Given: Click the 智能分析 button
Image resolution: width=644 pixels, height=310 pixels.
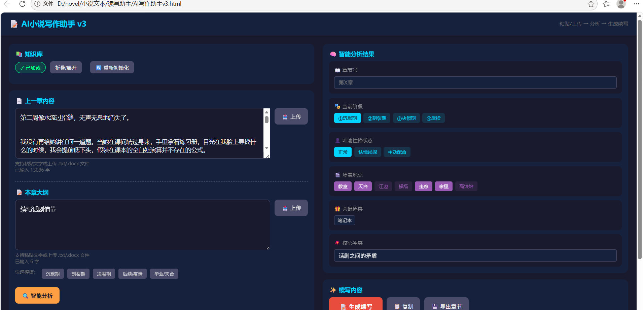Looking at the screenshot, I should 37,296.
